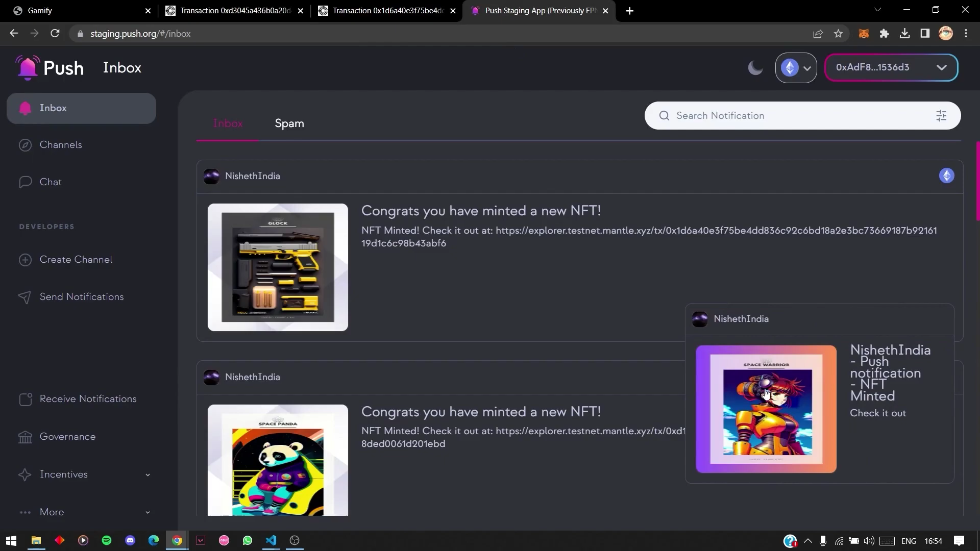Viewport: 980px width, 551px height.
Task: Open the Channels section from the sidebar
Action: (x=61, y=145)
